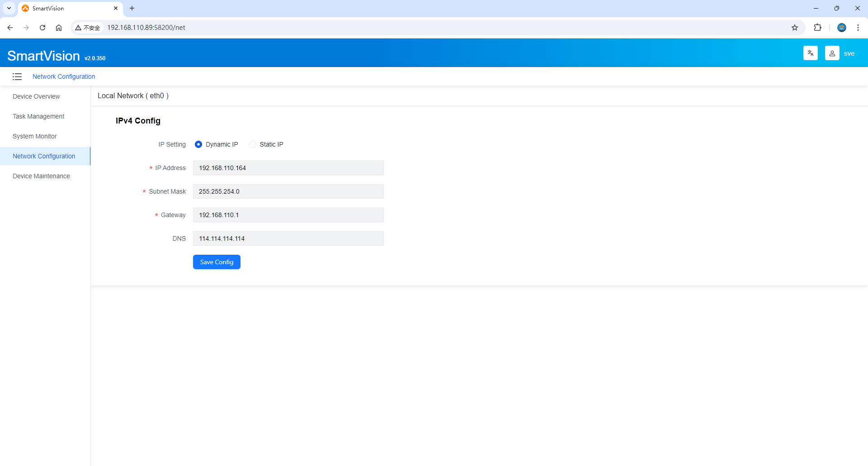Click the SmartVision logo title
This screenshot has height=466, width=868.
pyautogui.click(x=43, y=56)
